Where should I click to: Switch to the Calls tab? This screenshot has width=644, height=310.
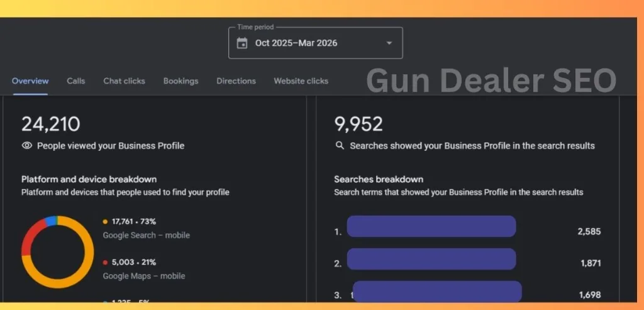pos(76,81)
